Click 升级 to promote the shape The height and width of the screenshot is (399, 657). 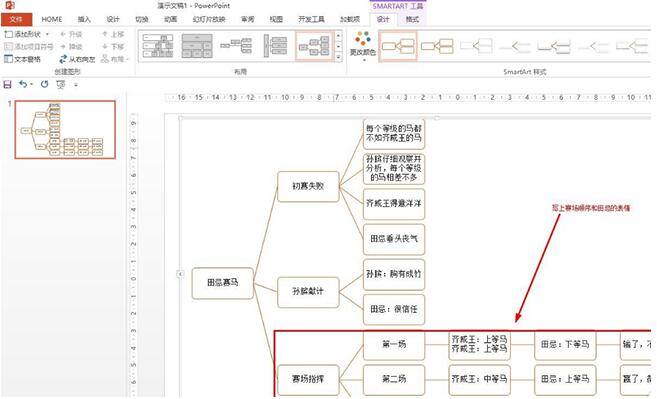click(71, 34)
